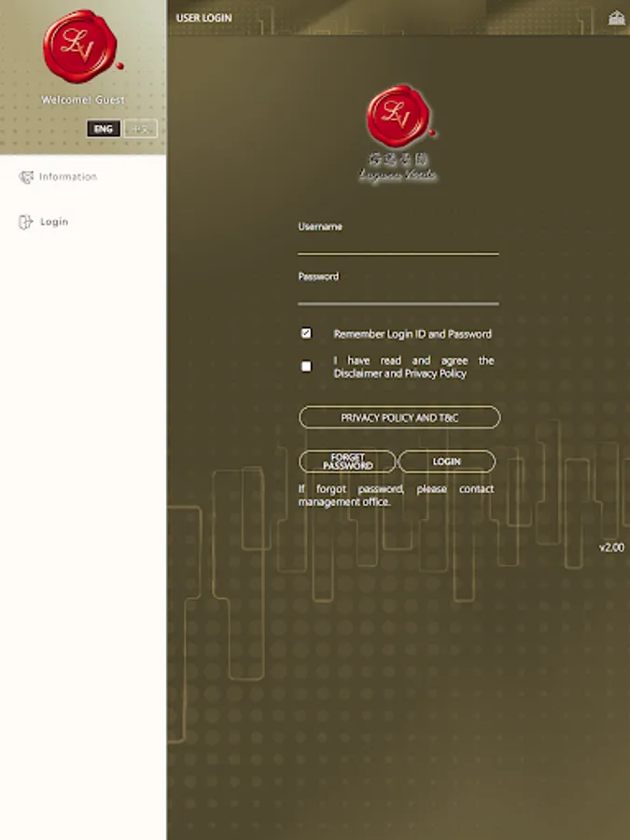Open Privacy Policy and T&C

point(399,417)
